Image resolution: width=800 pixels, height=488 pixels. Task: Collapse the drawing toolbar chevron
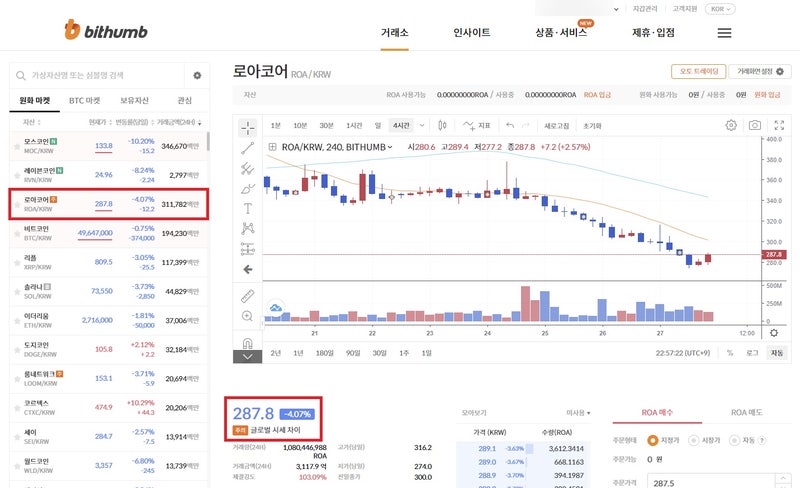(247, 356)
